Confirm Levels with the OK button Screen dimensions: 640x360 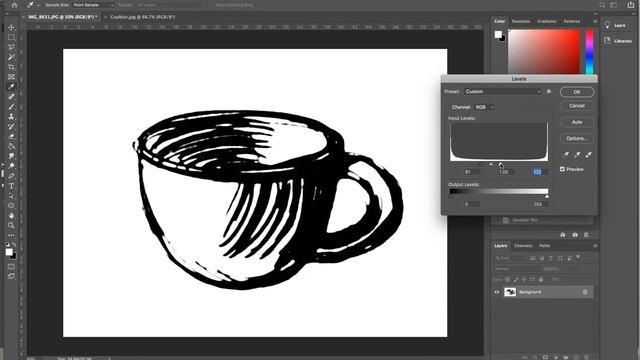577,92
